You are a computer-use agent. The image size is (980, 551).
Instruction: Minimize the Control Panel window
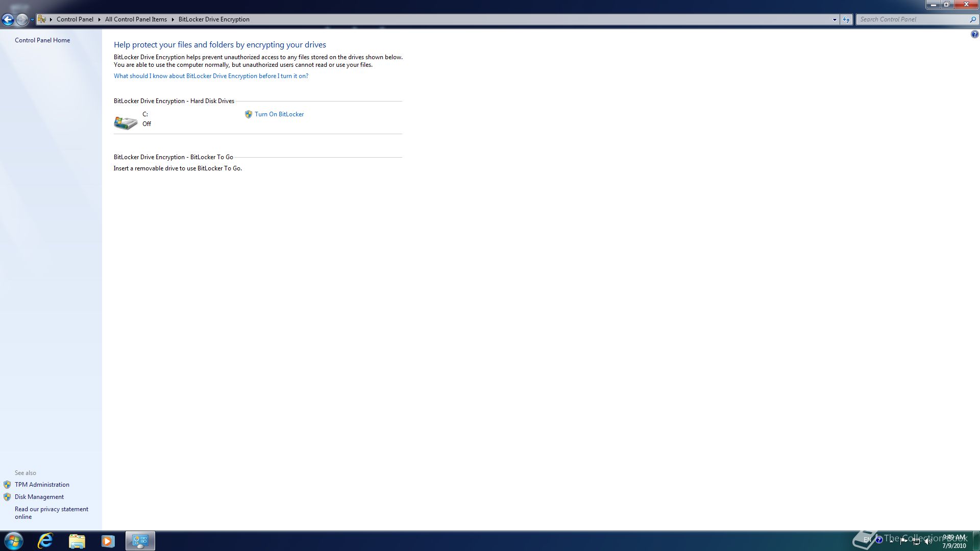[x=933, y=4]
